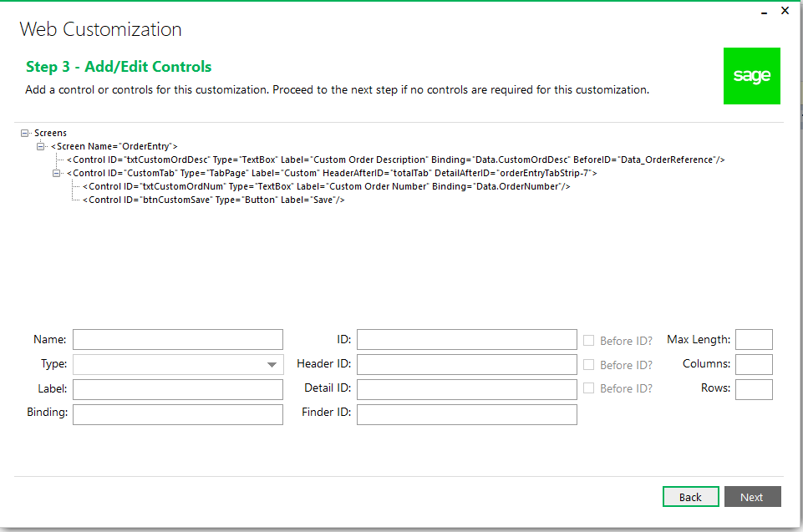Focus the Binding input field
This screenshot has height=532, width=803.
tap(178, 415)
